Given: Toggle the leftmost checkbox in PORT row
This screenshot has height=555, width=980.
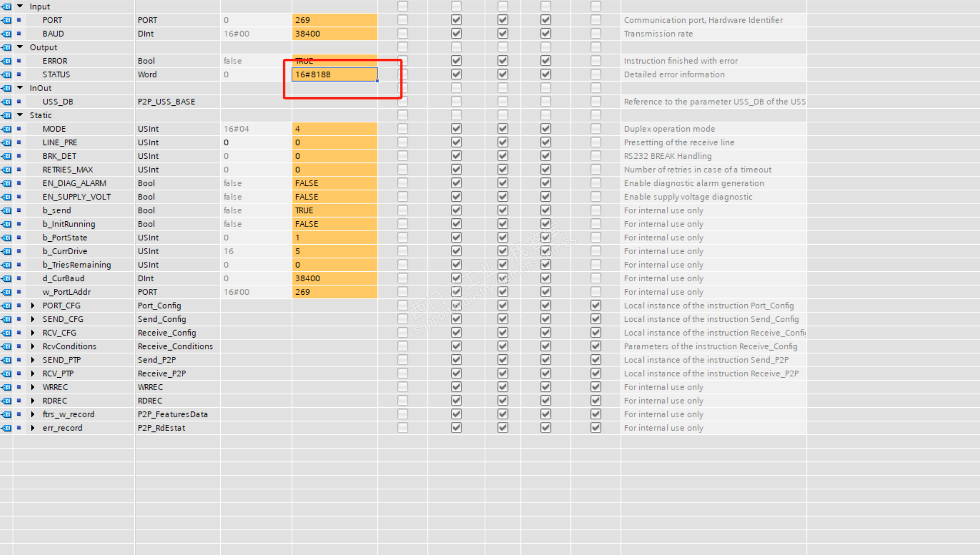Looking at the screenshot, I should point(403,20).
